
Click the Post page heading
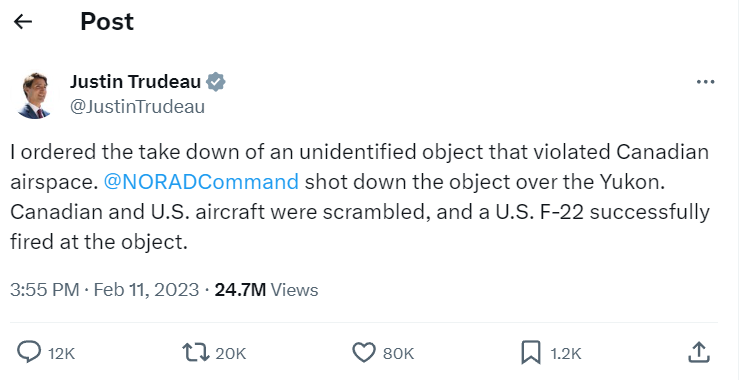[107, 21]
